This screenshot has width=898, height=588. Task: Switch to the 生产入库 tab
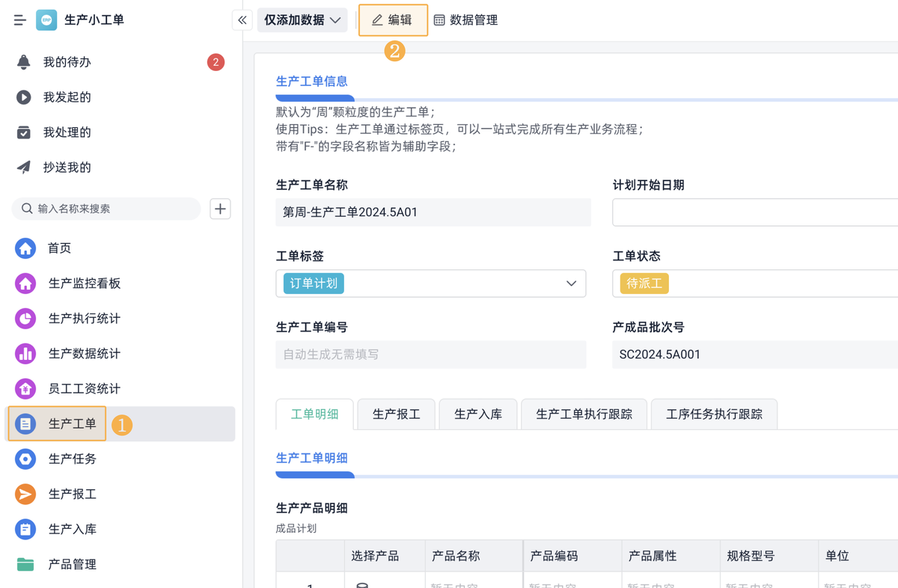[x=477, y=414]
